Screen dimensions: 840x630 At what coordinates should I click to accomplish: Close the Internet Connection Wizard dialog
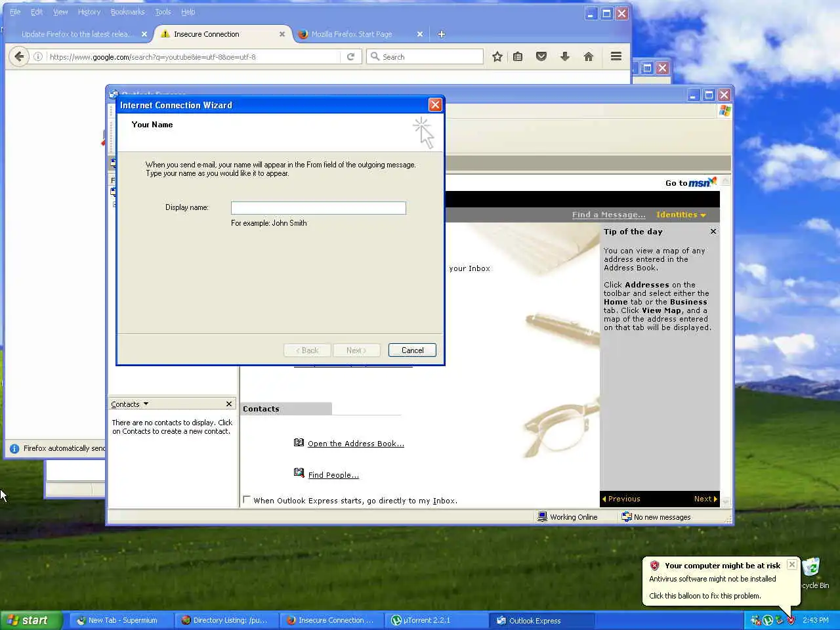coord(434,105)
